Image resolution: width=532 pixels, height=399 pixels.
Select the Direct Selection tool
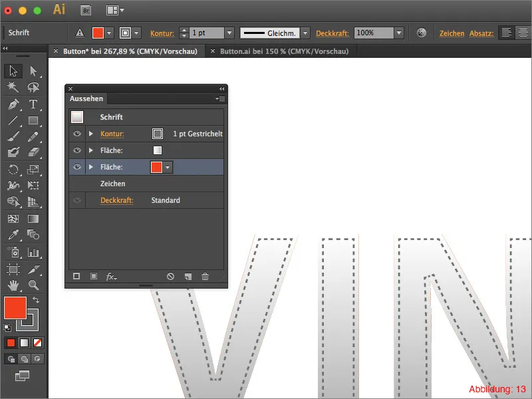coord(33,71)
